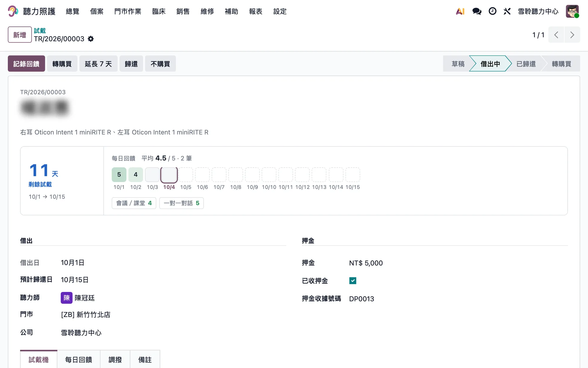Click the 記錄回饋 button

[x=26, y=64]
